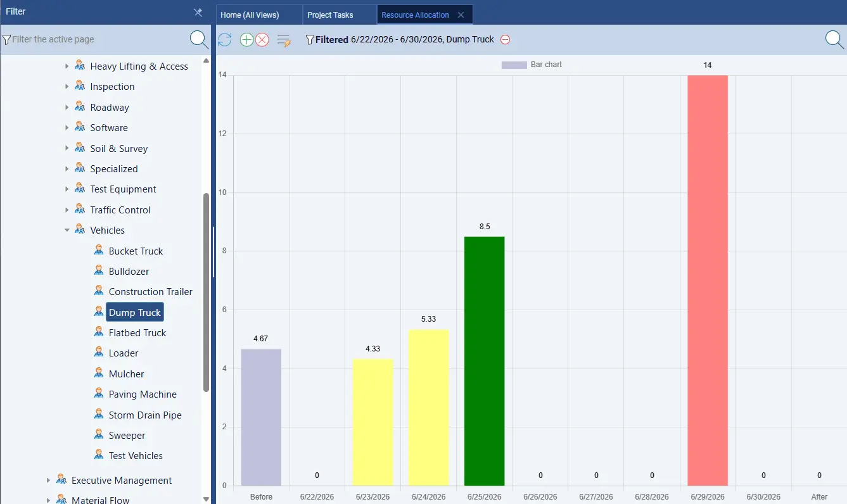The height and width of the screenshot is (504, 847).
Task: Expand the Inspection tree node
Action: (67, 87)
